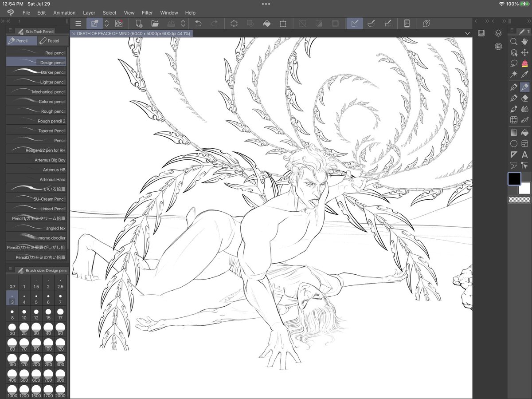
Task: Select the white sub color swatch
Action: pos(524,188)
